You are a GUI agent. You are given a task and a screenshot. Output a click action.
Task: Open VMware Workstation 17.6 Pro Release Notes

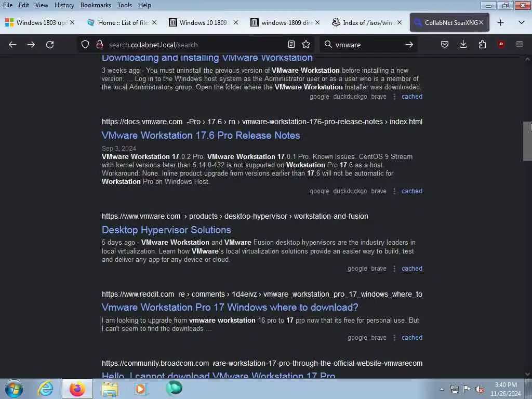point(201,136)
